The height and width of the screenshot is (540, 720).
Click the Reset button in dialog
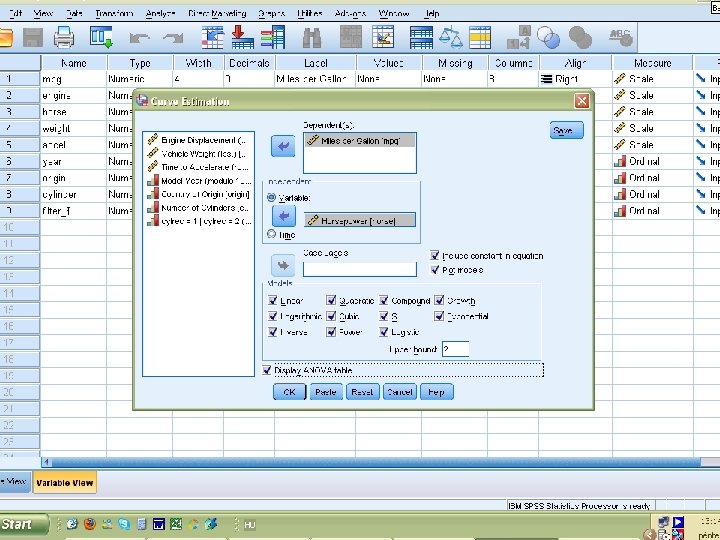click(x=362, y=392)
